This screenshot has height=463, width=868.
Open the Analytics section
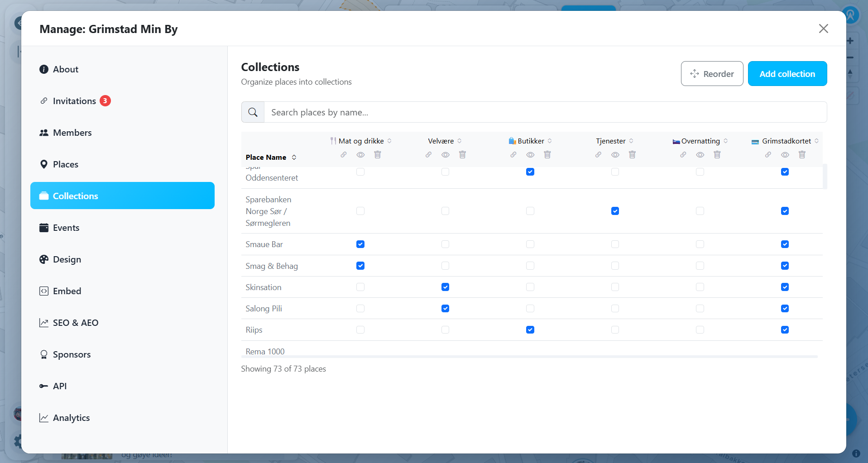click(122, 418)
